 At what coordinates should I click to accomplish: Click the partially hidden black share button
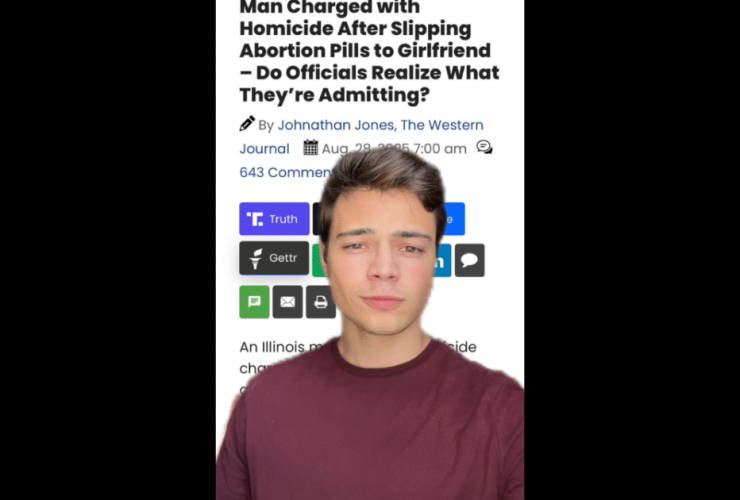point(317,219)
